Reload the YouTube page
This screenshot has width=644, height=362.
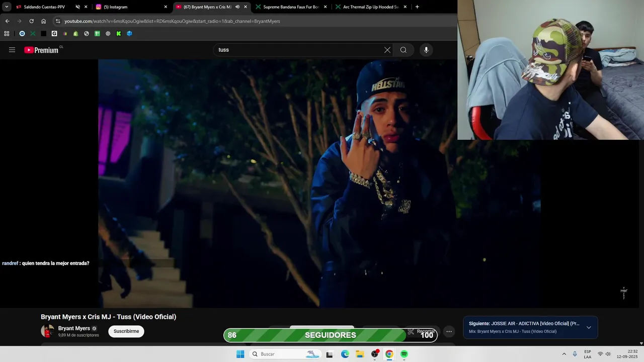click(31, 21)
